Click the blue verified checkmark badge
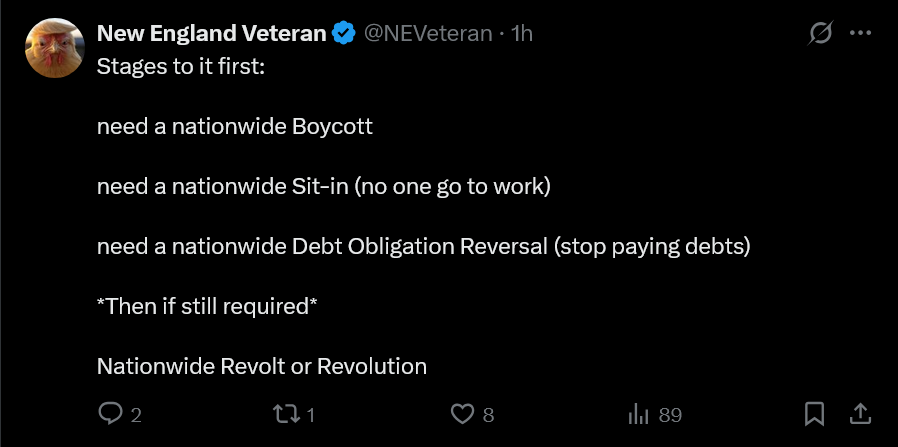The width and height of the screenshot is (898, 447). pos(343,33)
